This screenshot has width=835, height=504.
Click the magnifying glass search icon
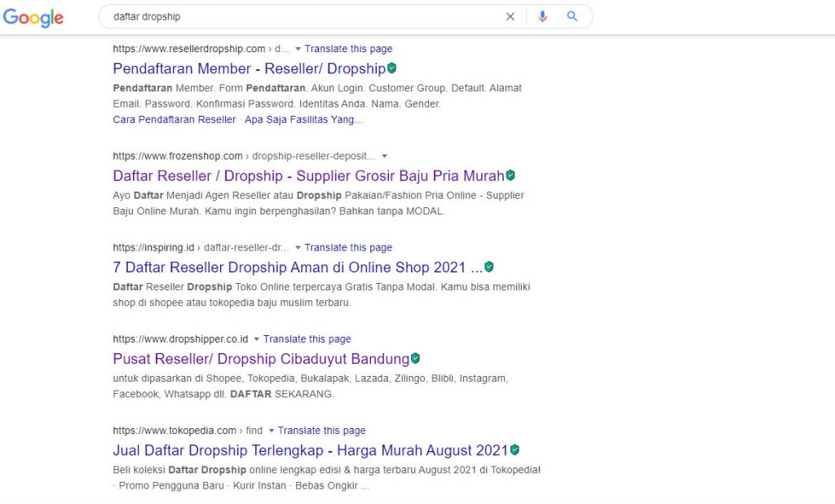point(572,16)
